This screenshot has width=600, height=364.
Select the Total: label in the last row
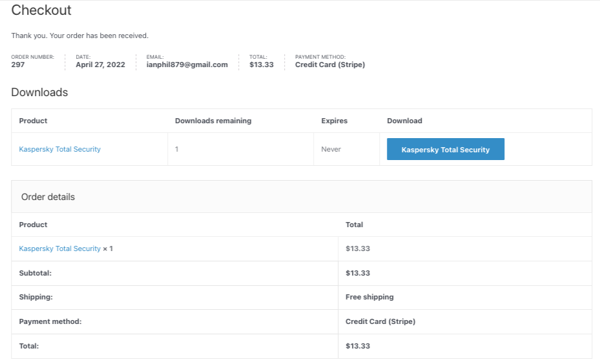point(28,346)
